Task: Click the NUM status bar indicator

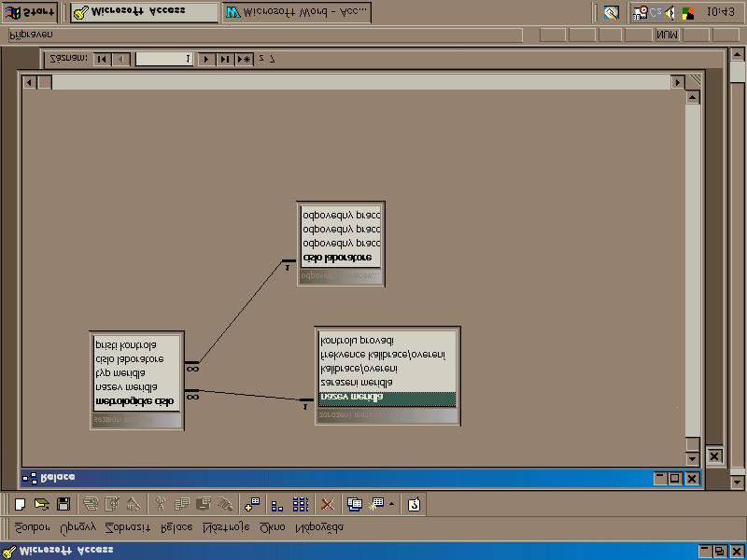Action: [667, 35]
